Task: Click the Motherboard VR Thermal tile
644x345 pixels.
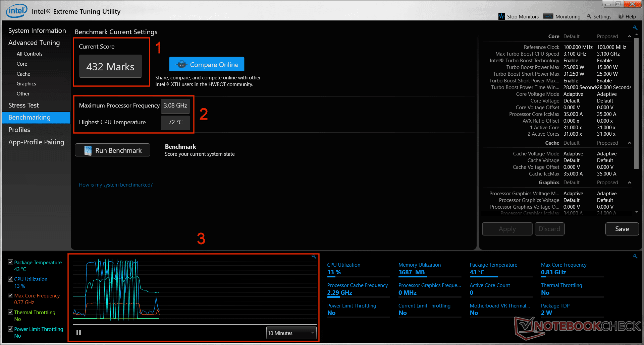Action: [x=501, y=310]
